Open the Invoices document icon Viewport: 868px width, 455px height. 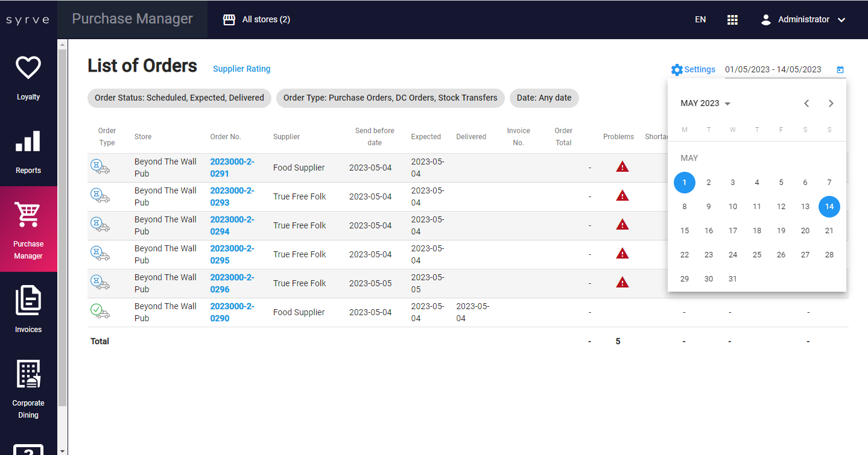[28, 301]
